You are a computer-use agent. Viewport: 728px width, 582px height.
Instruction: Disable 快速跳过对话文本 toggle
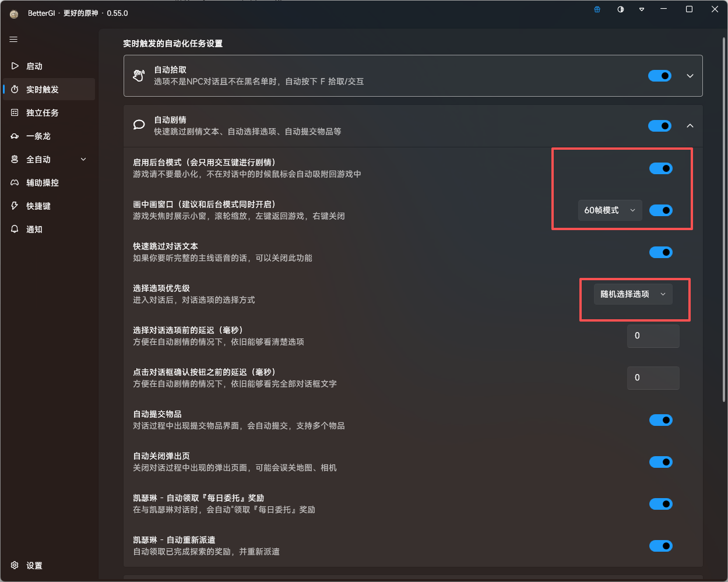660,252
